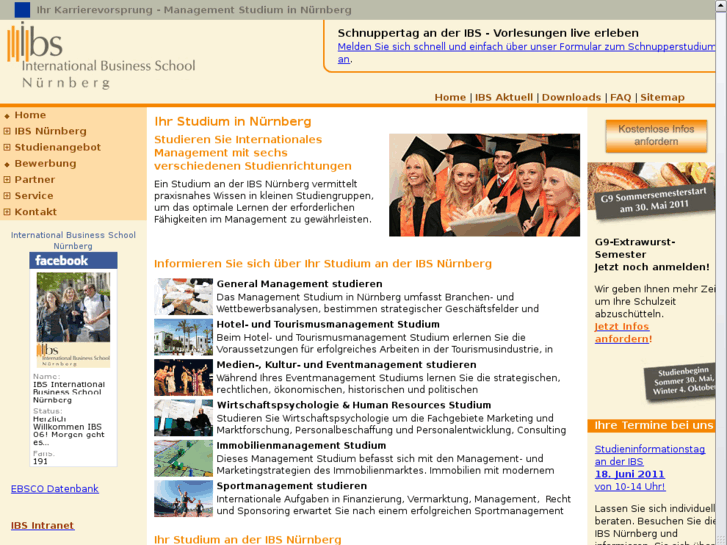Image resolution: width=727 pixels, height=545 pixels.
Task: Click the Facebook widget students photo
Action: click(73, 307)
